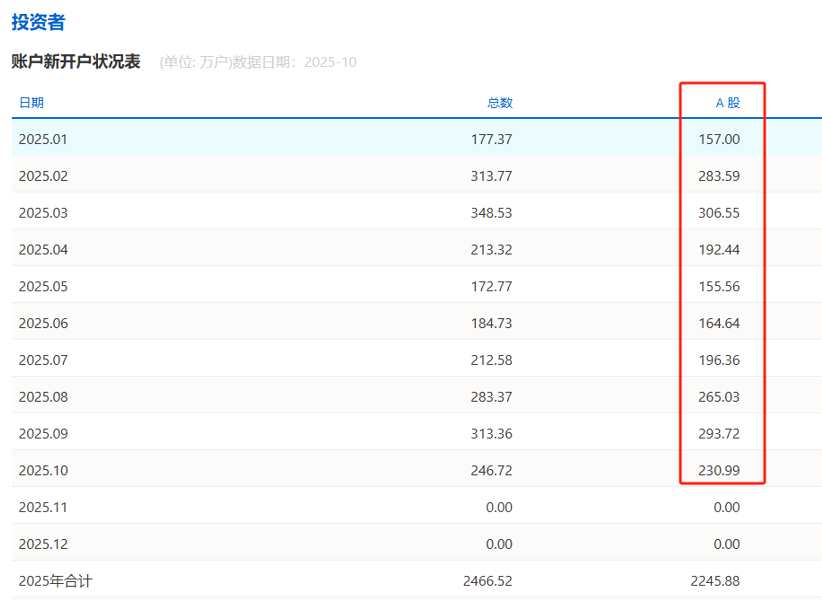Image resolution: width=822 pixels, height=600 pixels.
Task: Click A-share value 155.56
Action: click(719, 287)
